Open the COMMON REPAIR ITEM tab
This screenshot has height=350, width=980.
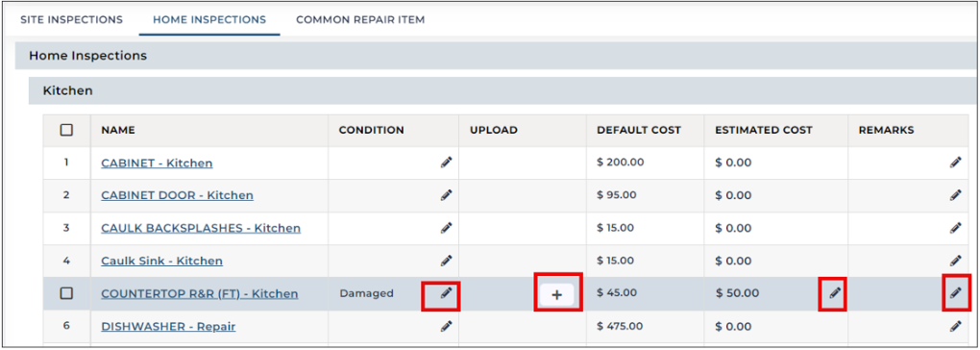(x=360, y=19)
